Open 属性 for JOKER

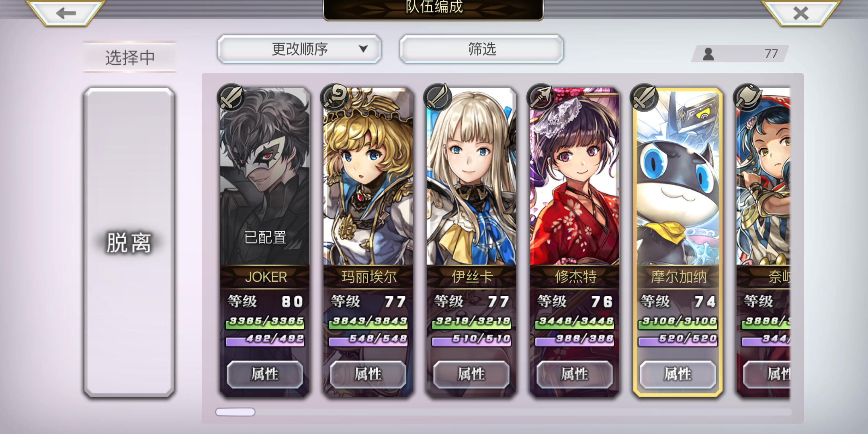click(x=265, y=374)
